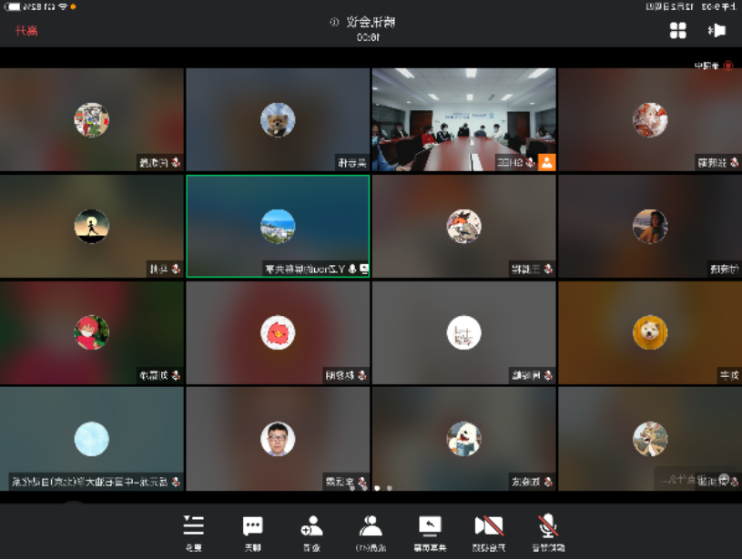
Task: Select the green-highlighted seaside avatar tile
Action: [x=278, y=226]
